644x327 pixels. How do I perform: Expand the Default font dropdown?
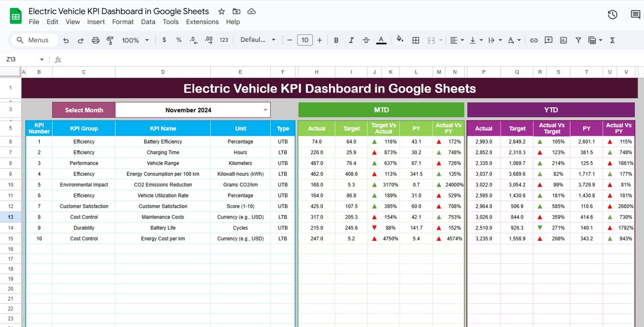(258, 39)
